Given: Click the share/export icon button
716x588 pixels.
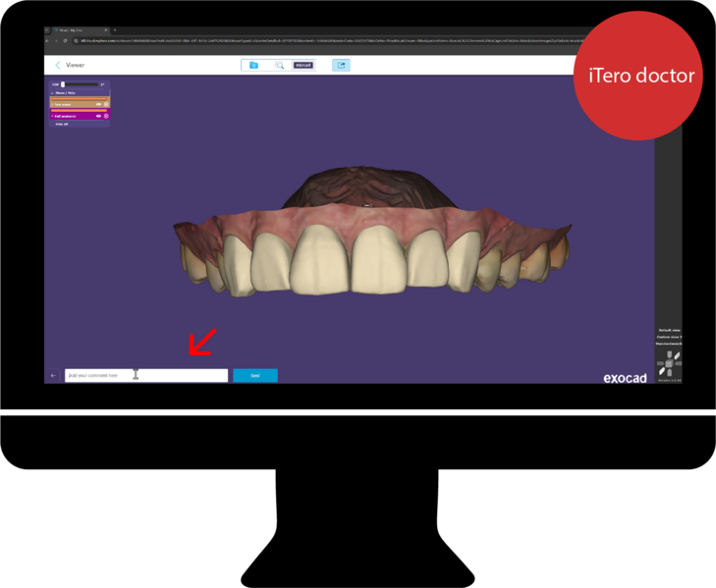Looking at the screenshot, I should pyautogui.click(x=341, y=66).
